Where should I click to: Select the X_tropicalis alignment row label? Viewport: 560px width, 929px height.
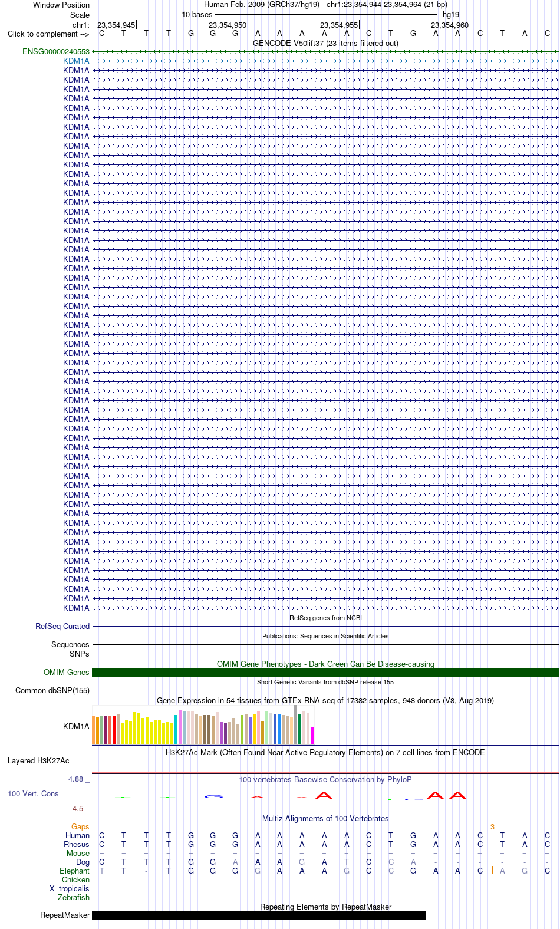click(x=70, y=888)
